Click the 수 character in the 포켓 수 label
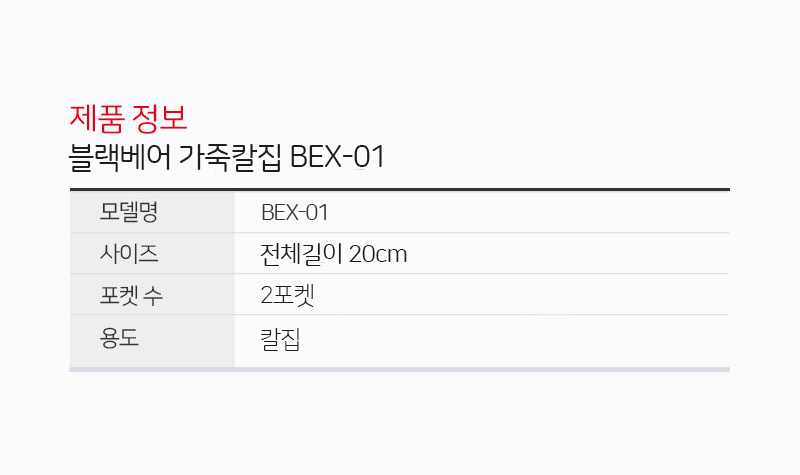The width and height of the screenshot is (800, 475). point(153,296)
